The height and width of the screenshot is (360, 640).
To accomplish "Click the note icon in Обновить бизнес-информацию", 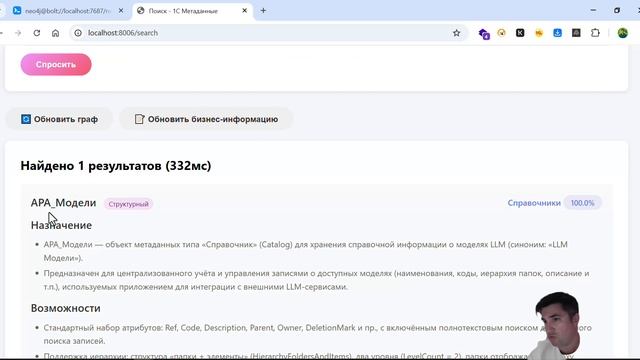I will 139,119.
